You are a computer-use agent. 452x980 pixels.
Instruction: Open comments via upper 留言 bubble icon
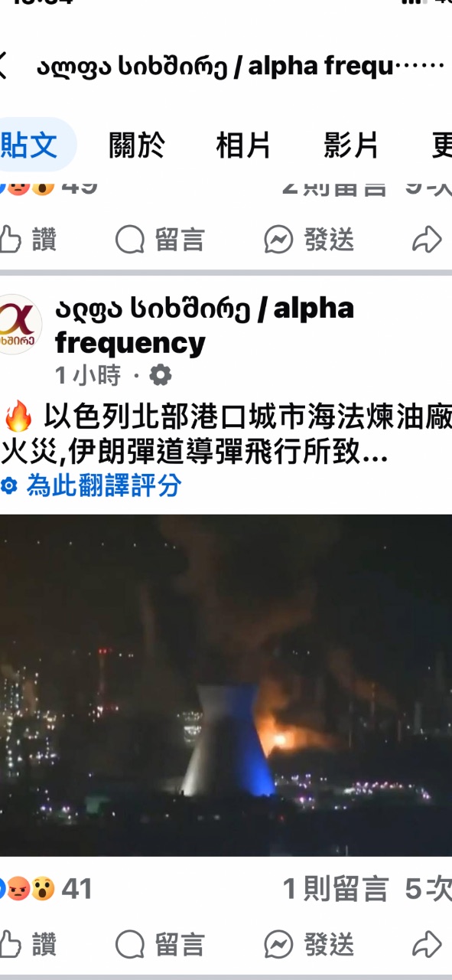click(x=160, y=240)
